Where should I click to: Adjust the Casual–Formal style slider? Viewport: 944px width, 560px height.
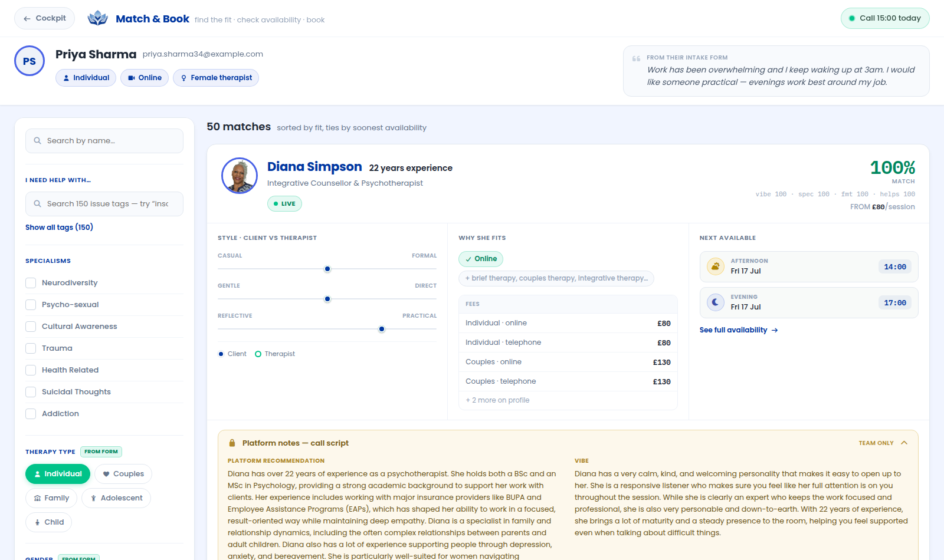[x=327, y=269]
